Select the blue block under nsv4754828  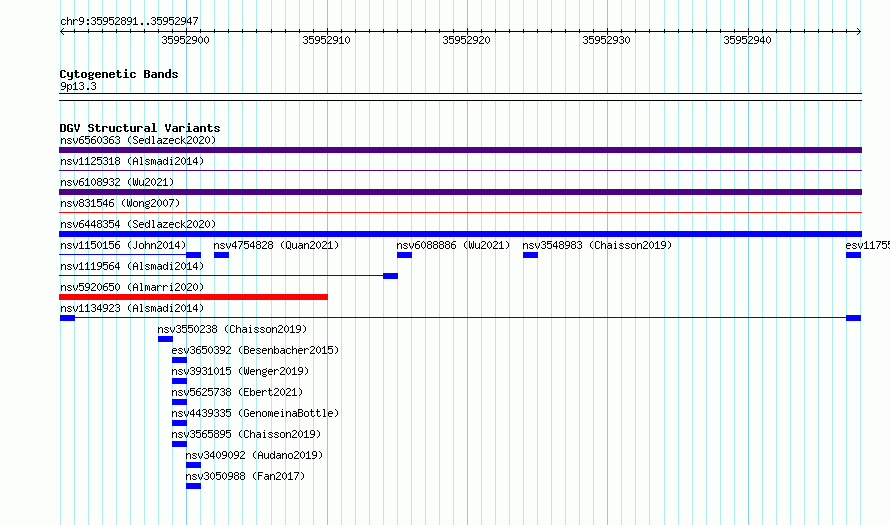[221, 255]
